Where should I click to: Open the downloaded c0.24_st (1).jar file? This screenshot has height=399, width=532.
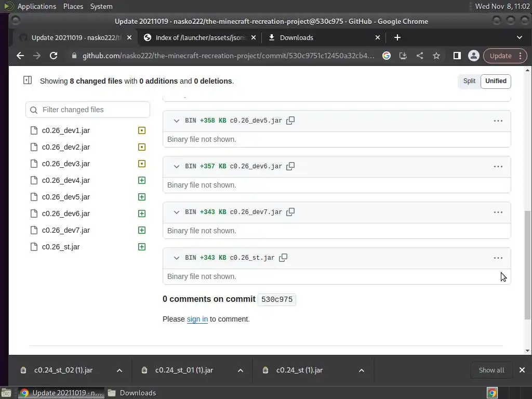[299, 370]
